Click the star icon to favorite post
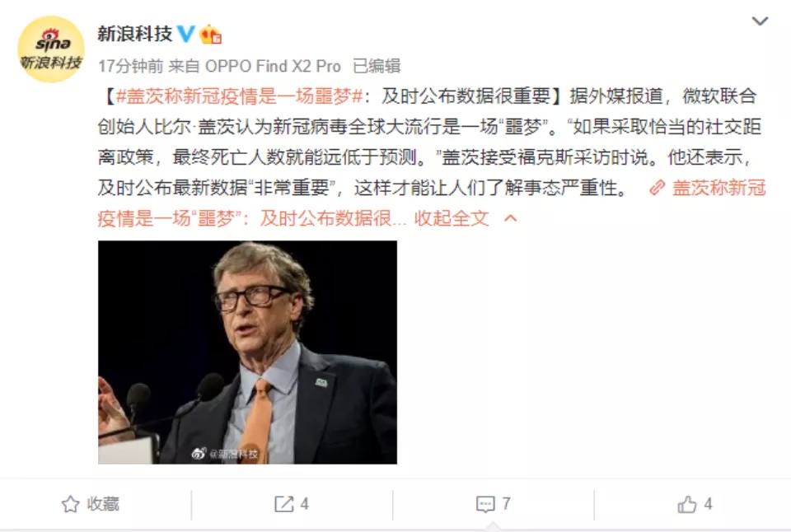This screenshot has width=791, height=532. (x=71, y=504)
